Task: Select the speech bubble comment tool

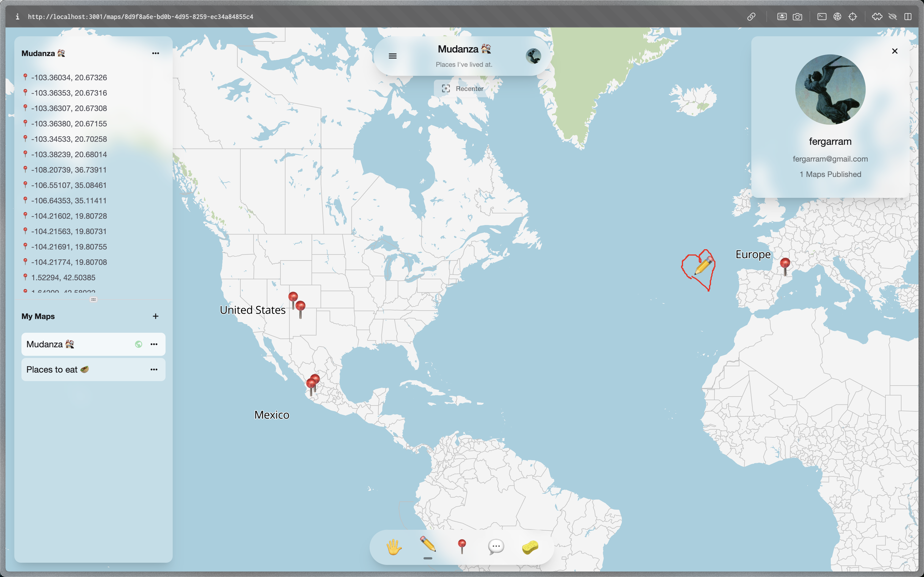Action: click(496, 547)
